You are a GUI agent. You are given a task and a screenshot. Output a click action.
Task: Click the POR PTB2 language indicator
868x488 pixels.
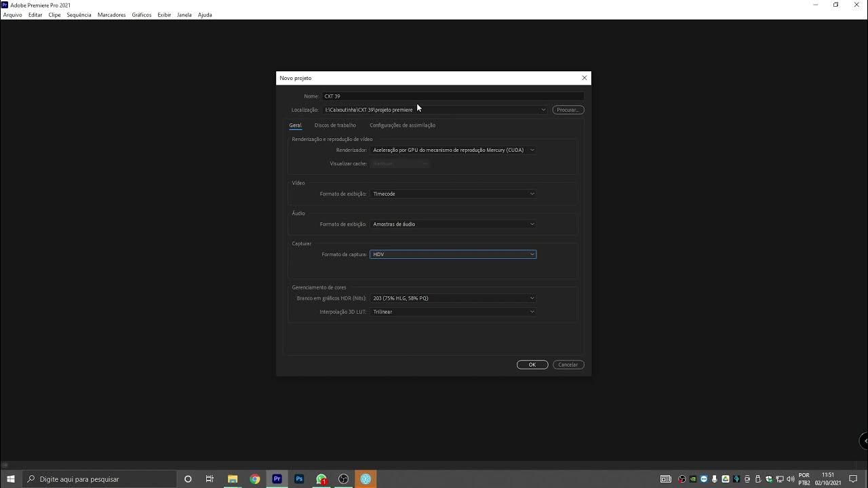tap(804, 479)
